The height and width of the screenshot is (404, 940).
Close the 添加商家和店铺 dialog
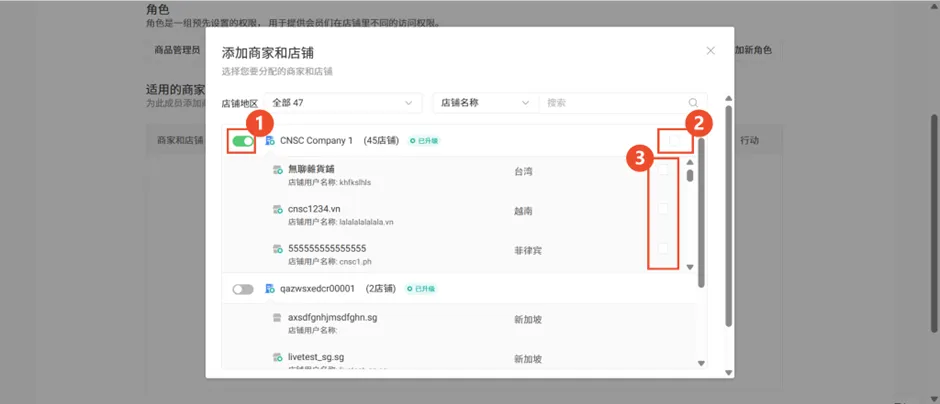coord(710,51)
